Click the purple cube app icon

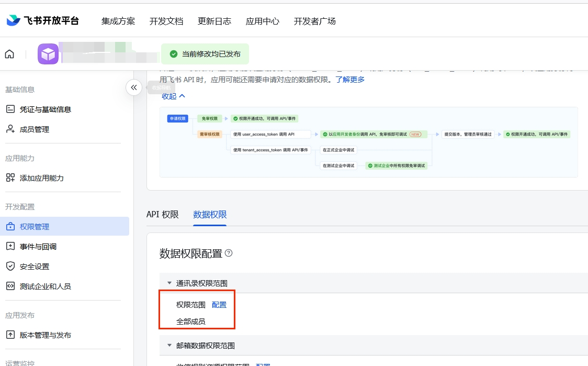click(48, 54)
